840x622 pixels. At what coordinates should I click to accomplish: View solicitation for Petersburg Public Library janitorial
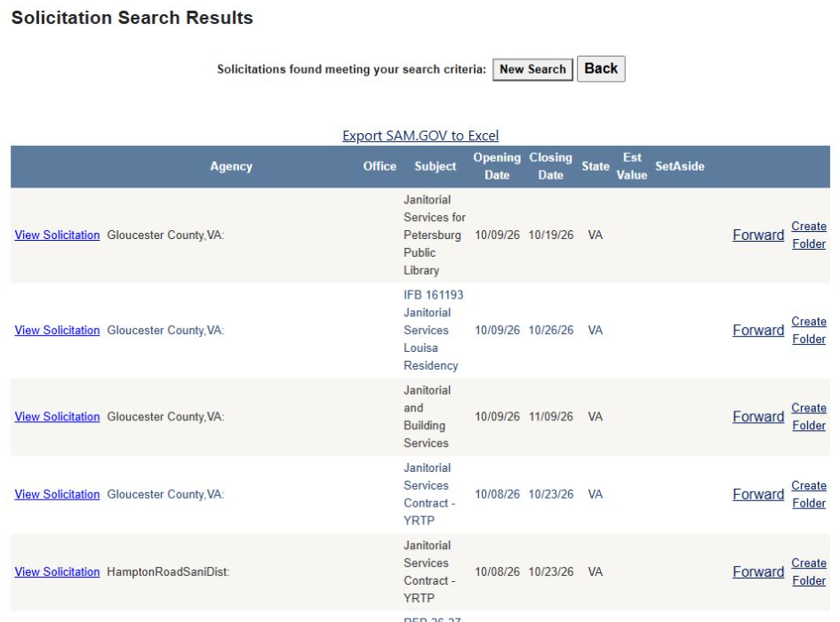tap(57, 235)
